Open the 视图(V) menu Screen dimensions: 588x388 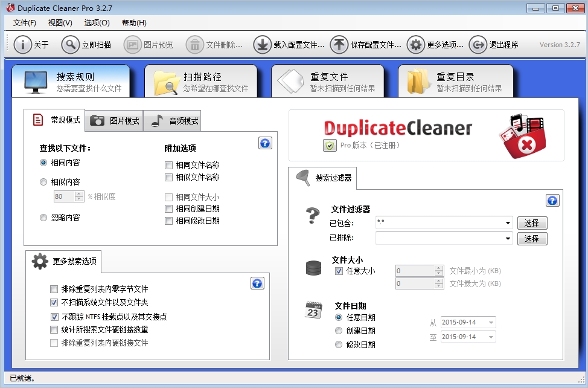coord(60,23)
